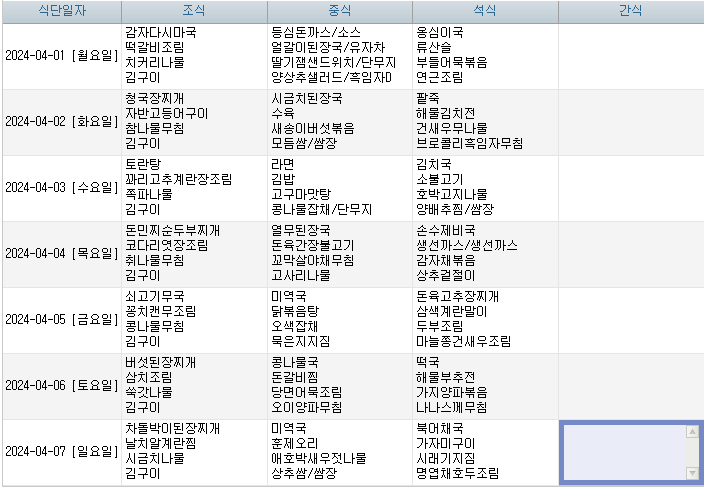Click the scroll down arrow in snack textbox
The height and width of the screenshot is (488, 704).
point(691,472)
